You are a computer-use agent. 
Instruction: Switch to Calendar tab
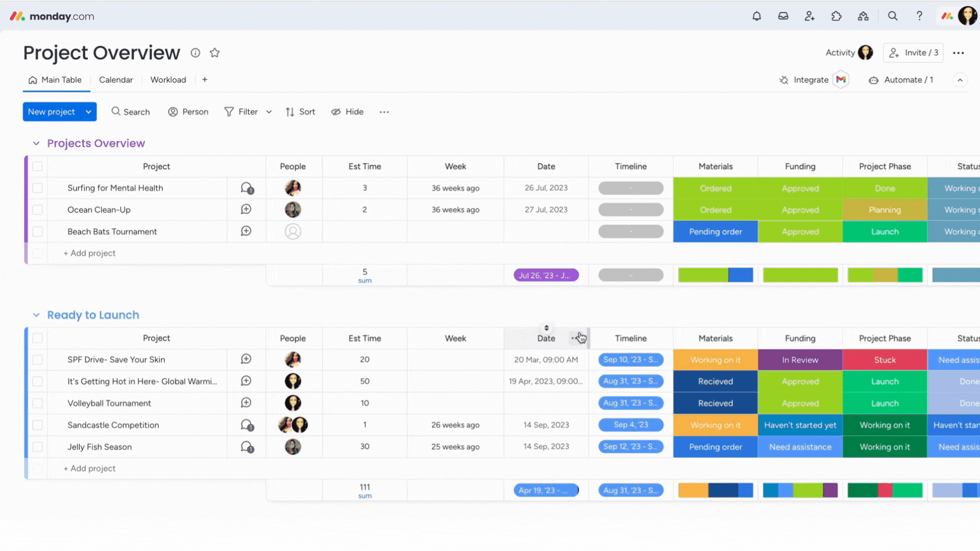[116, 80]
